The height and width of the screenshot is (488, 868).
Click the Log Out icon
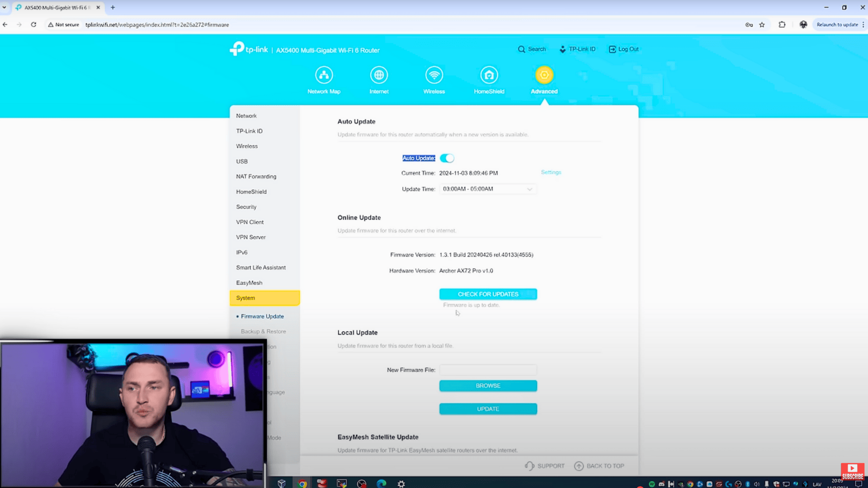point(612,49)
